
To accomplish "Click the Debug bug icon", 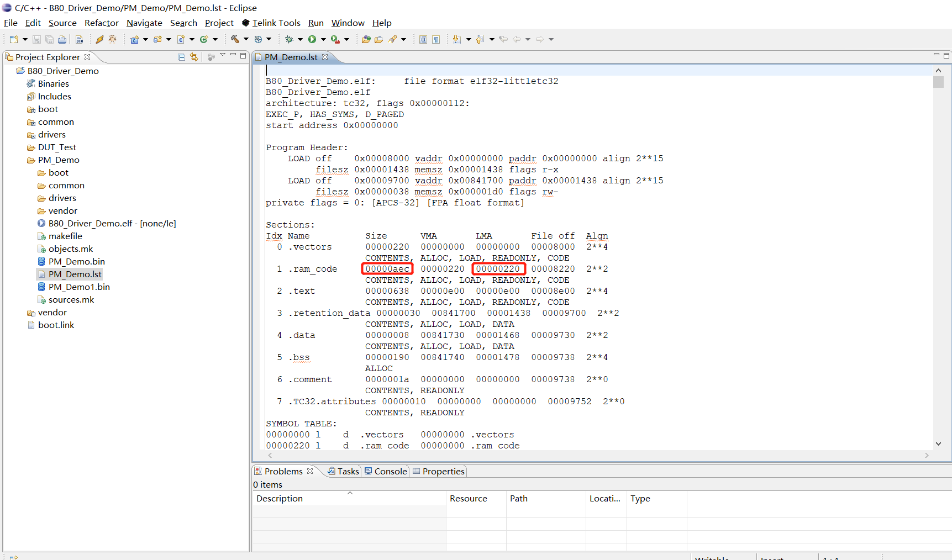I will click(x=288, y=39).
